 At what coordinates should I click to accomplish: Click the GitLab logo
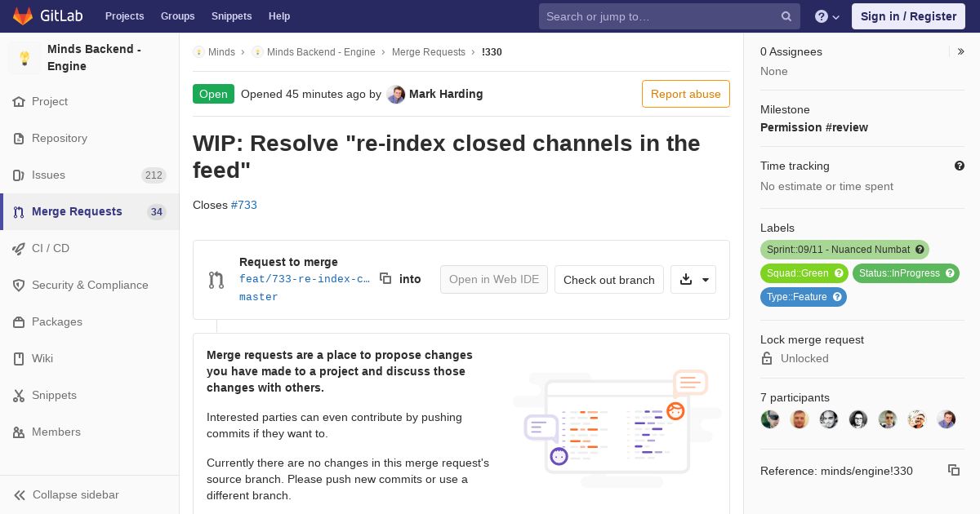click(x=47, y=16)
